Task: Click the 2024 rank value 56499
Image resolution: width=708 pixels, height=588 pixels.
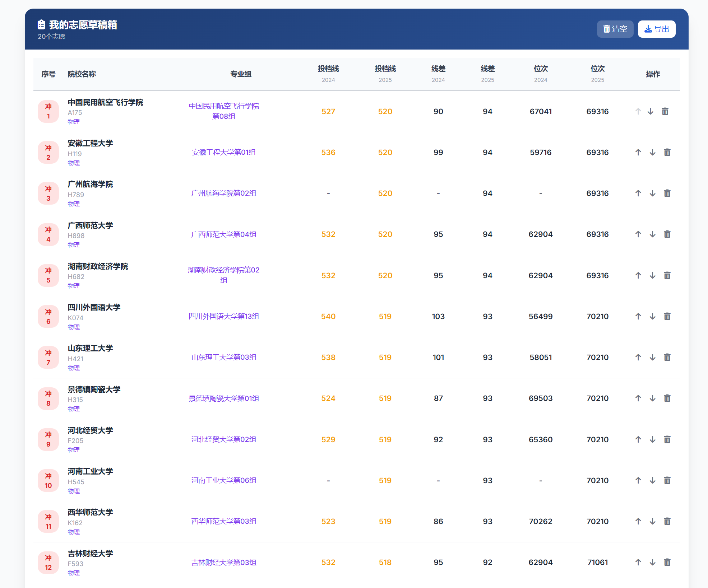Action: (541, 317)
